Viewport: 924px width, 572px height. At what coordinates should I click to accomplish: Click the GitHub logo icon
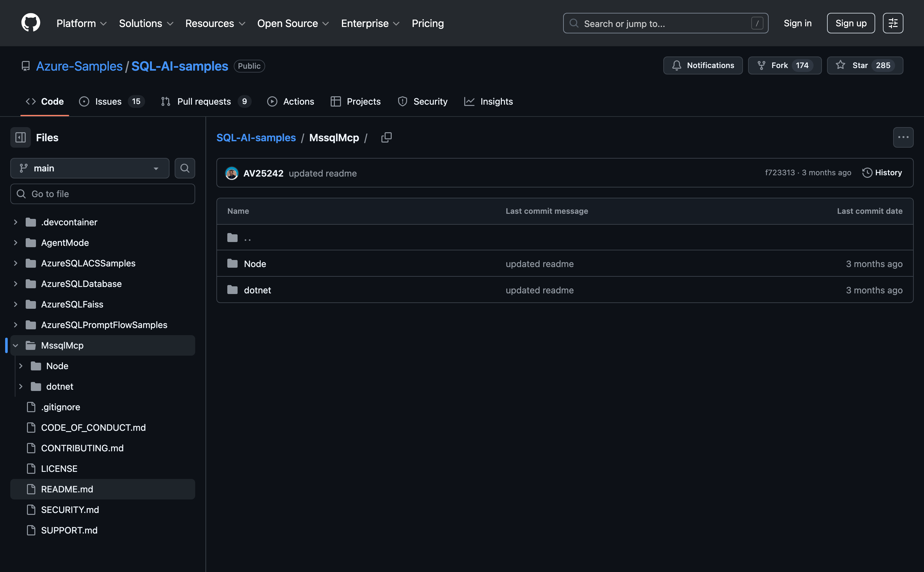(31, 23)
